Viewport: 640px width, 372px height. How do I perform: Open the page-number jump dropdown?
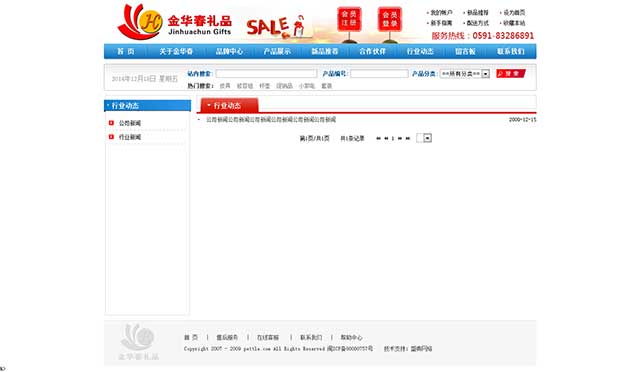pos(424,138)
